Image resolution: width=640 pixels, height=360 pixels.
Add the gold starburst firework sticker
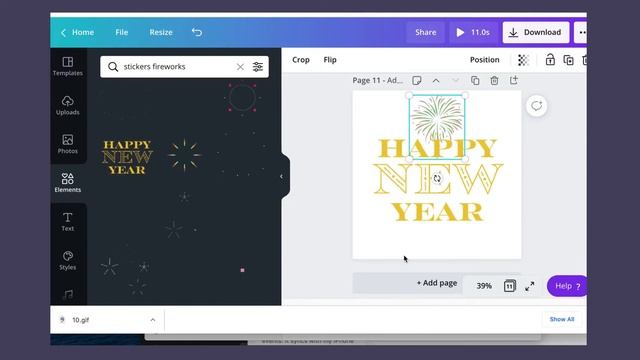coord(184,155)
